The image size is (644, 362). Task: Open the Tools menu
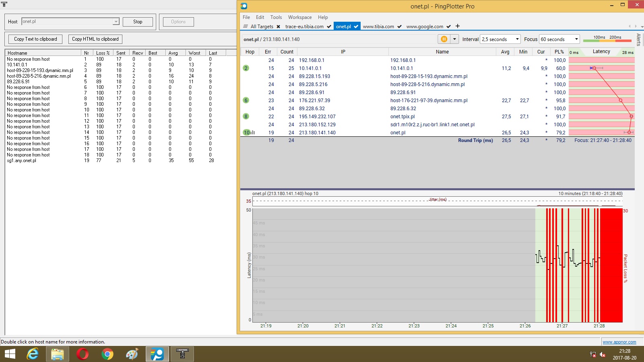click(276, 17)
